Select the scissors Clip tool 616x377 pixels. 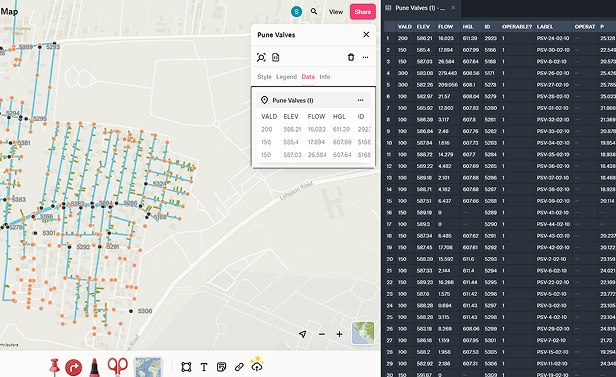[117, 367]
